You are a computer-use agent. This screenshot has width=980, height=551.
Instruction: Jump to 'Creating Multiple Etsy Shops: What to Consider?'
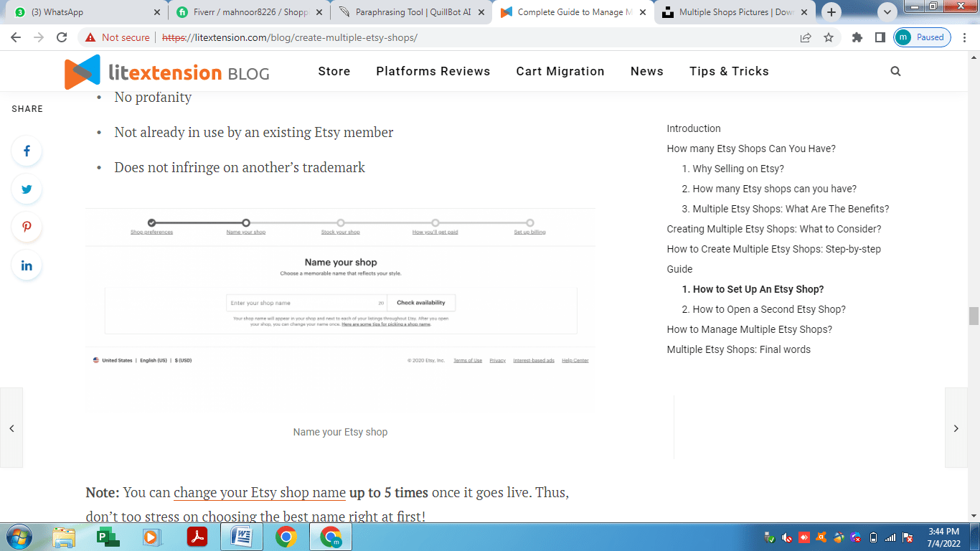(x=774, y=229)
